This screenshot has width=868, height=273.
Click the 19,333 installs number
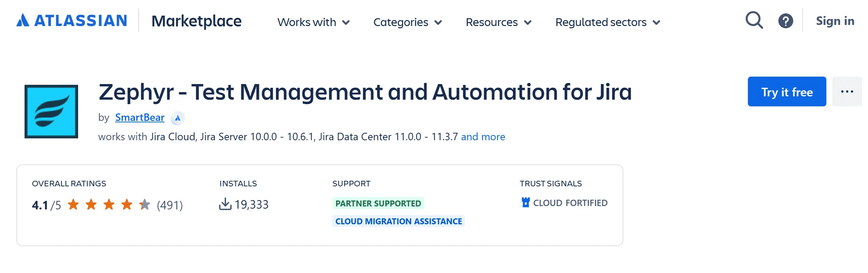252,205
